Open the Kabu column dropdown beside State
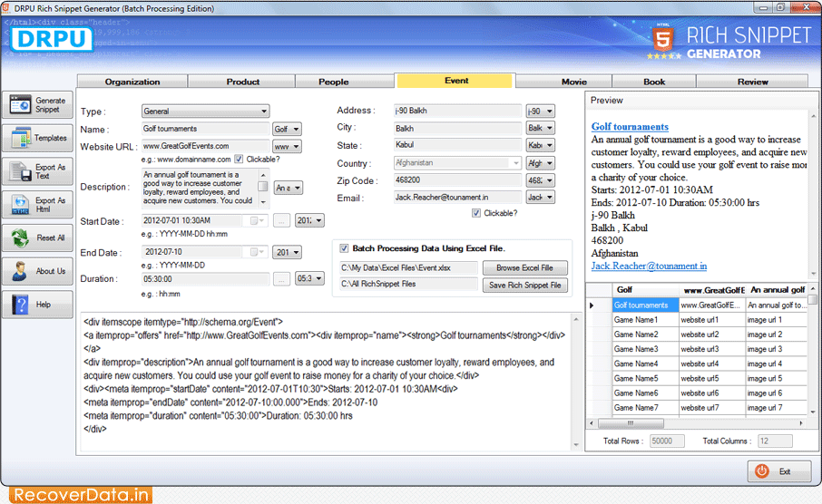Viewport: 822px width, 504px height. (x=541, y=146)
